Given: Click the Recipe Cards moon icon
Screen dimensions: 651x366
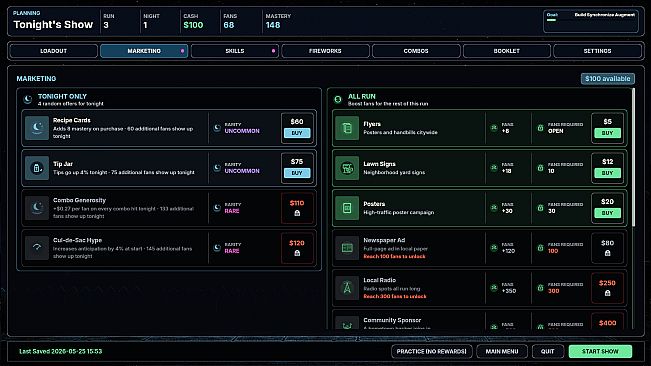Looking at the screenshot, I should [37, 128].
